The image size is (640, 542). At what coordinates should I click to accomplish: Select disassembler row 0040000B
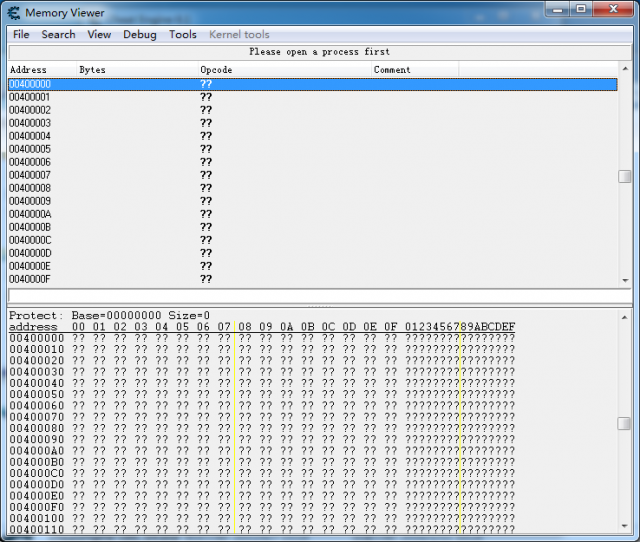click(x=313, y=227)
